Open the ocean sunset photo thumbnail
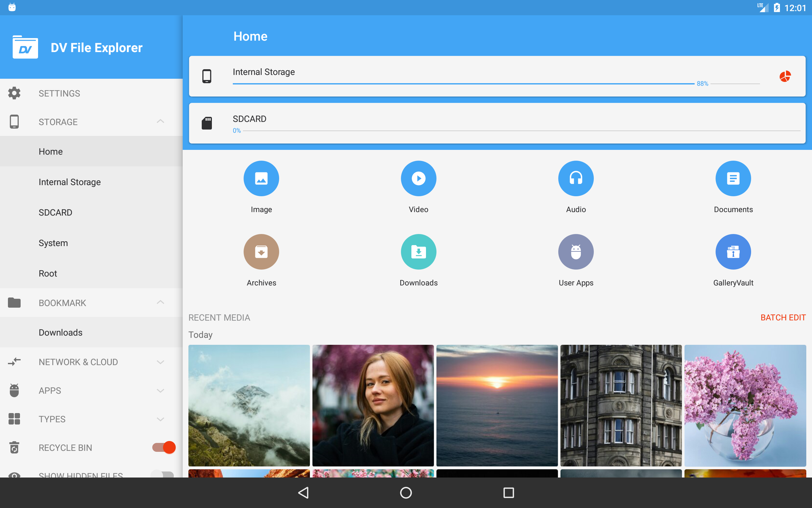 (497, 405)
